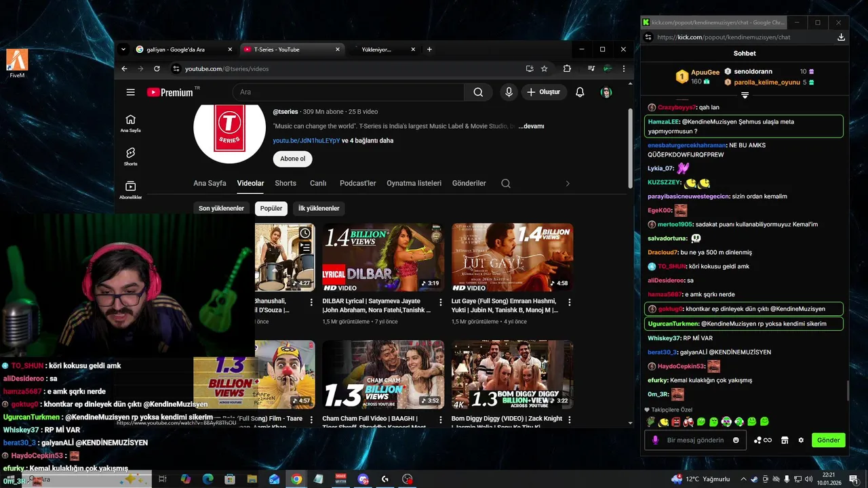Screen dimensions: 868x488
Task: Open Chrome three-dot menu
Action: (623, 68)
